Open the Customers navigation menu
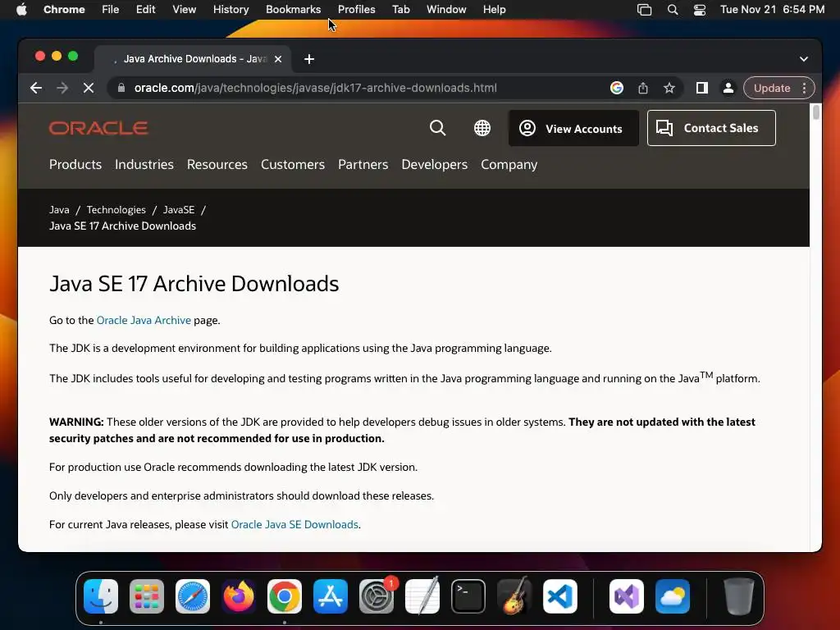The width and height of the screenshot is (840, 630). tap(293, 164)
